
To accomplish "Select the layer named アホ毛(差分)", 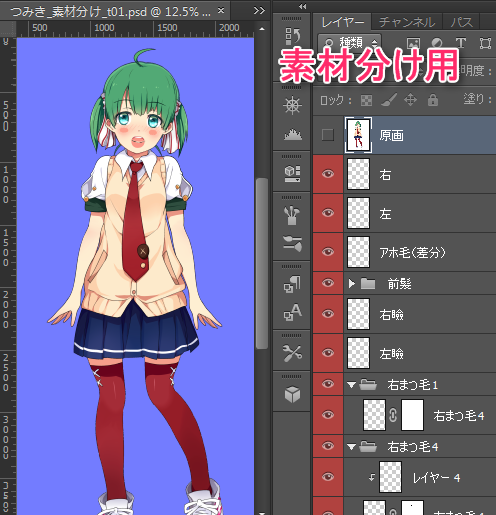I will [412, 253].
